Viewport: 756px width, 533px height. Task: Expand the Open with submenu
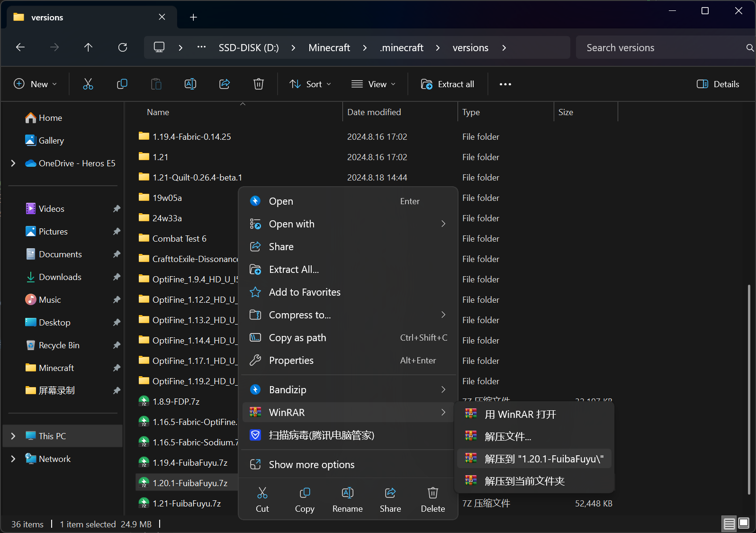tap(443, 224)
